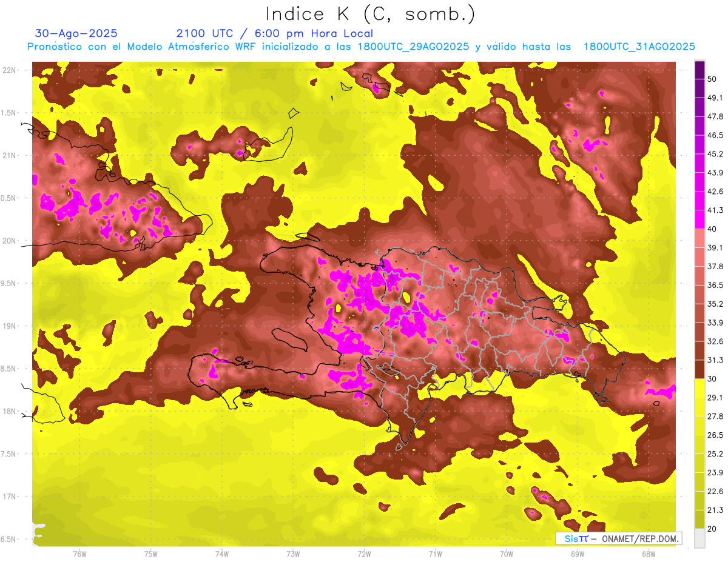
Task: Click the colorbar value "37.8"
Action: pos(715,267)
